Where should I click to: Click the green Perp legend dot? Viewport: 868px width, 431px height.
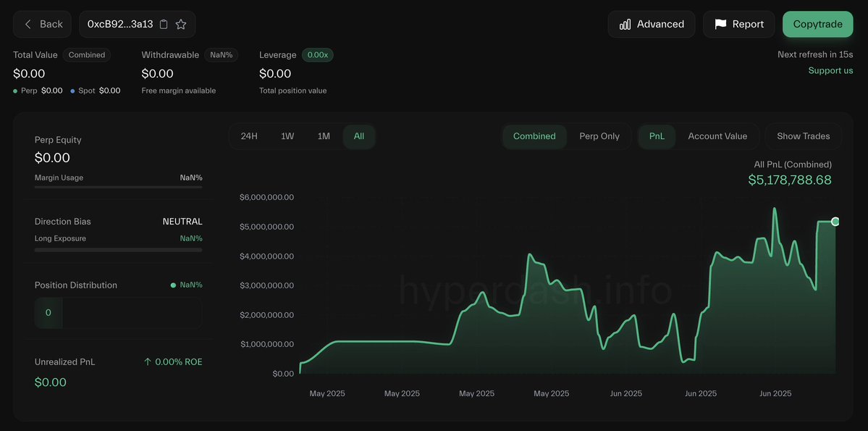point(15,91)
